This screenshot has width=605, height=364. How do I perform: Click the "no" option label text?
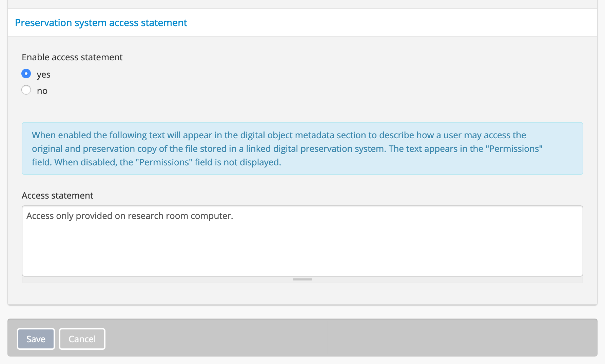point(42,91)
